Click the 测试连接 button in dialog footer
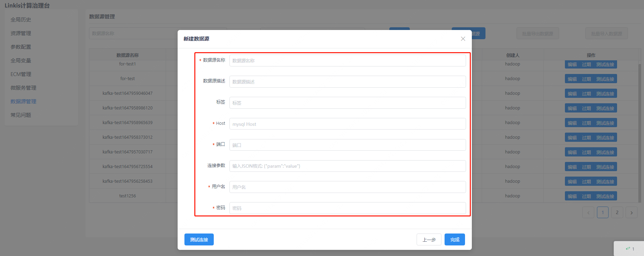 [x=199, y=240]
